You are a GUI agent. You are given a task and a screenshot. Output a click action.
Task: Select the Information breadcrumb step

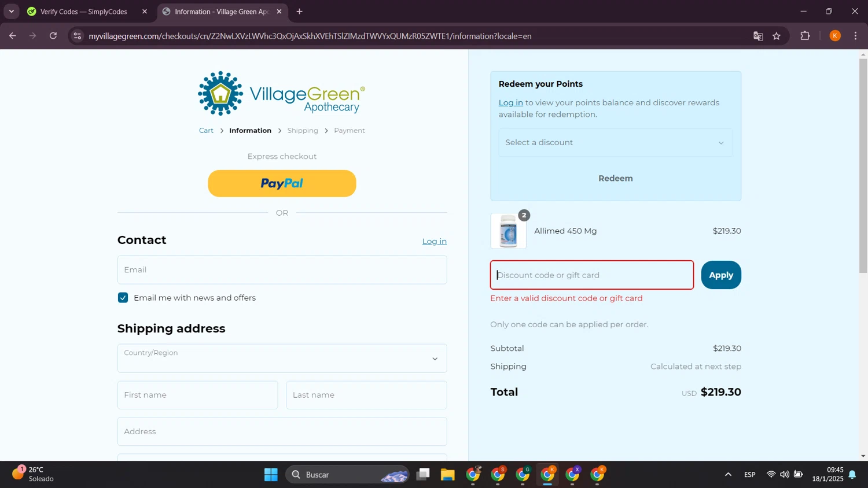pos(250,131)
